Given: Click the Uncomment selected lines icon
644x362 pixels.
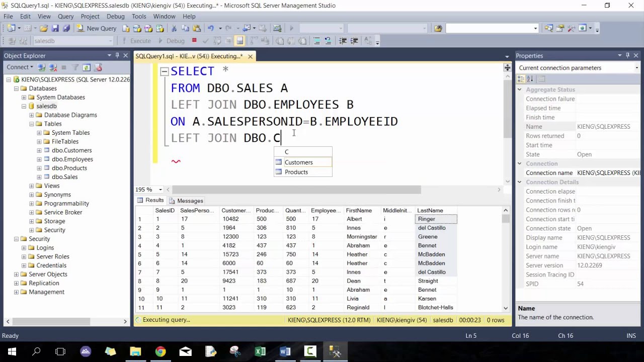Looking at the screenshot, I should pos(328,41).
